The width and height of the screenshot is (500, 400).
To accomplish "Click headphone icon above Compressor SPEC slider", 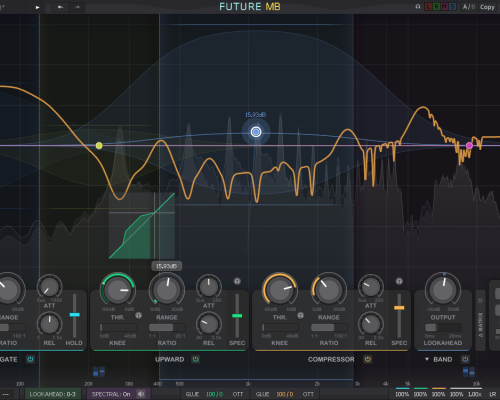I will click(x=399, y=281).
